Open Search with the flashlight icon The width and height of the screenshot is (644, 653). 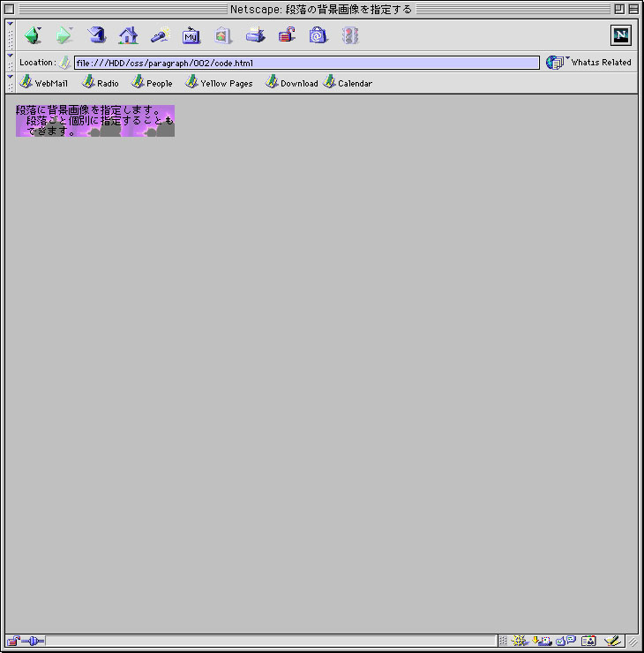[x=161, y=35]
